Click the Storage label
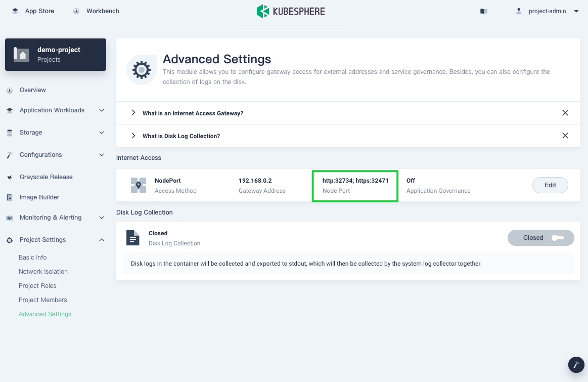This screenshot has width=588, height=382. point(31,133)
